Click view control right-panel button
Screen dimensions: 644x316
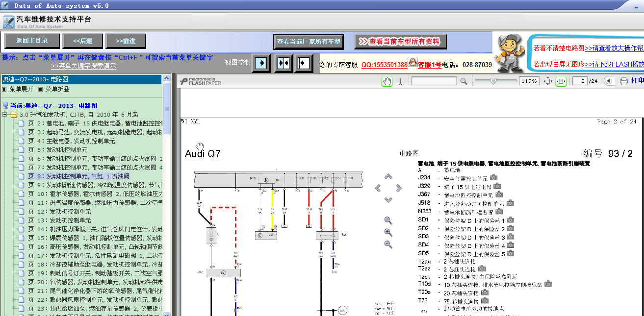pyautogui.click(x=304, y=63)
